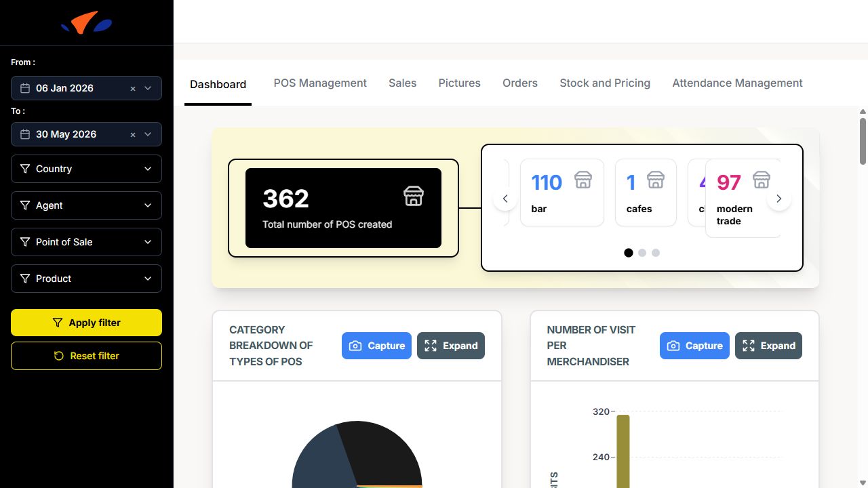The image size is (868, 488).
Task: Open Stock and Pricing tab
Action: click(605, 83)
